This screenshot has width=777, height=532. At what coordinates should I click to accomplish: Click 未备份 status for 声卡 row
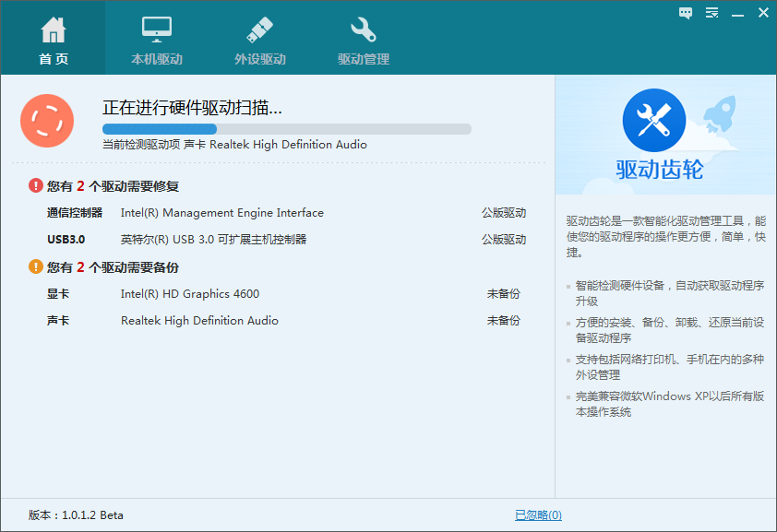(504, 321)
